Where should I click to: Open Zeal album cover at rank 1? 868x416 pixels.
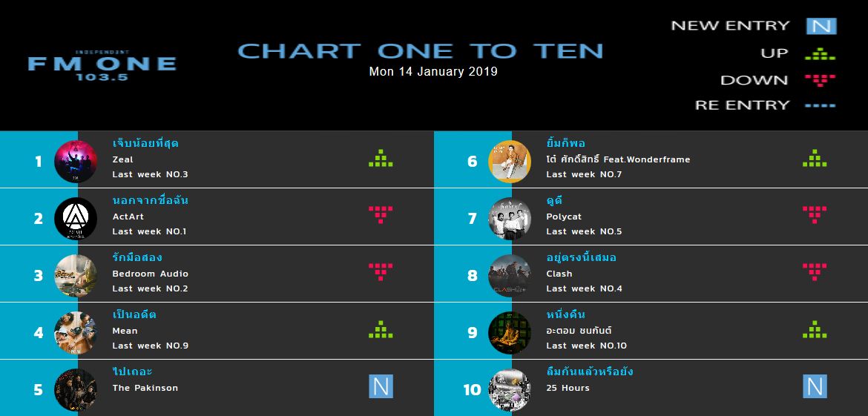[x=76, y=161]
